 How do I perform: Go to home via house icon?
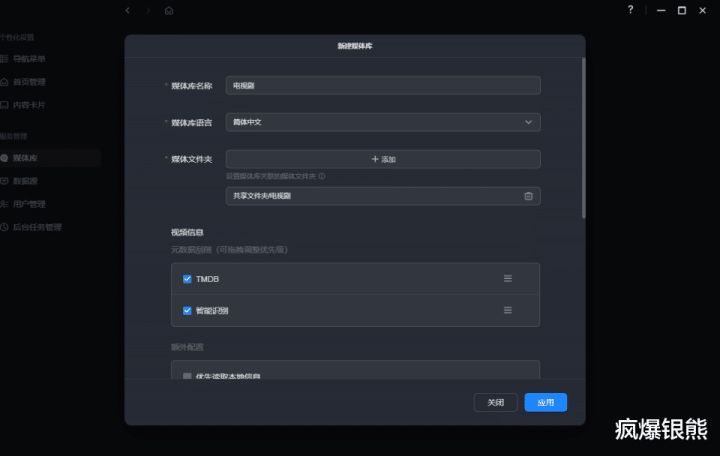pos(169,10)
